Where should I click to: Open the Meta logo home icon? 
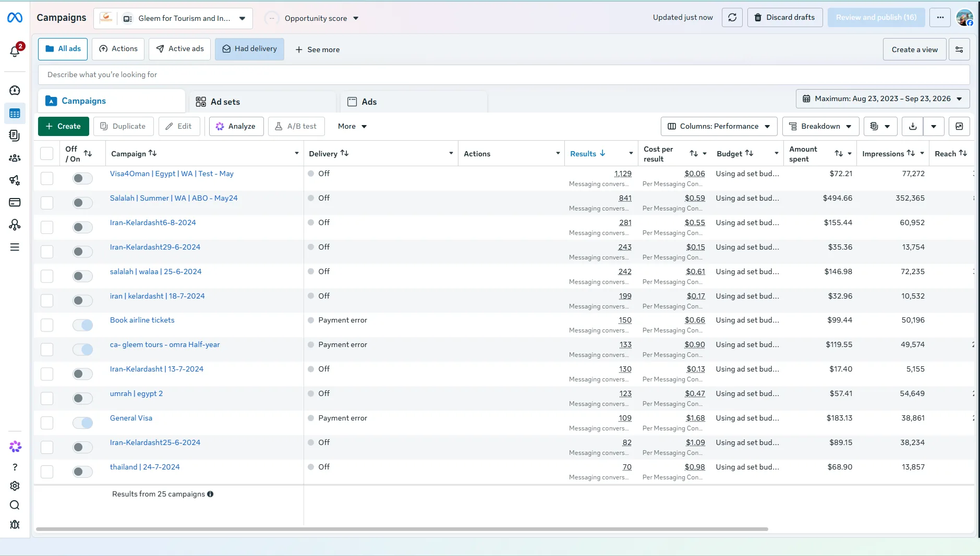tap(15, 18)
